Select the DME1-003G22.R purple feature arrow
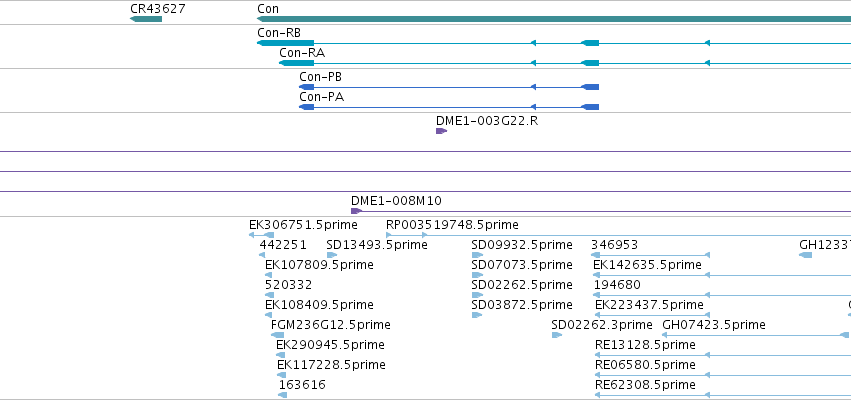Viewport: 851px width, 400px height. coord(441,131)
